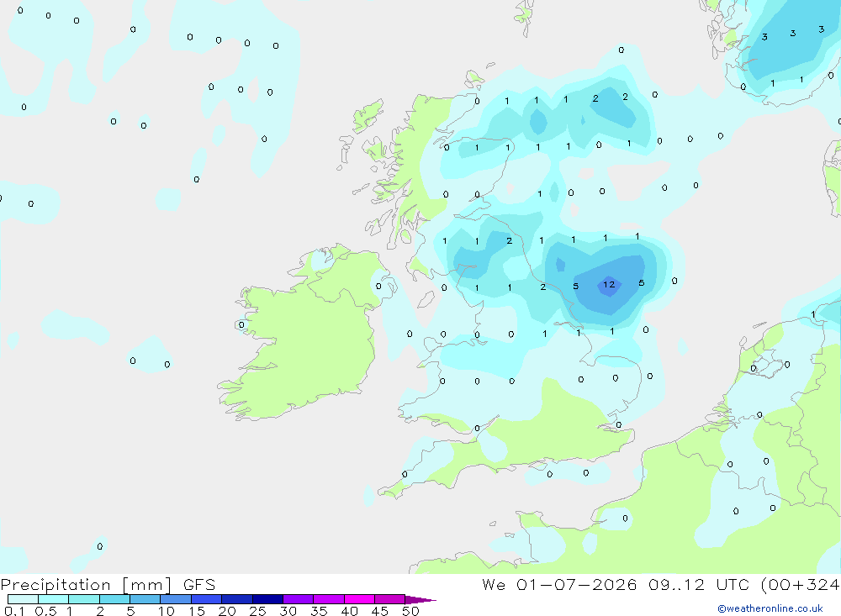Click the legend label "35"
Image resolution: width=841 pixels, height=616 pixels.
click(319, 611)
